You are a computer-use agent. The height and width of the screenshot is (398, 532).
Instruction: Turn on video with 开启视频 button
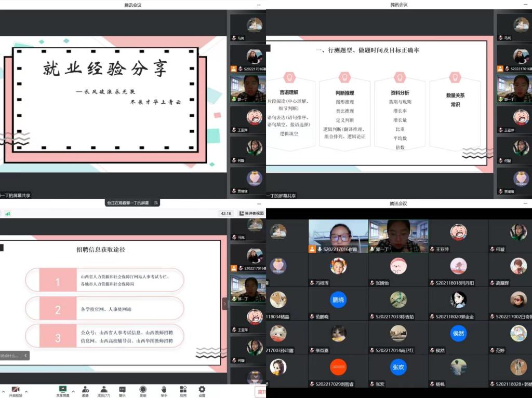pos(15,391)
